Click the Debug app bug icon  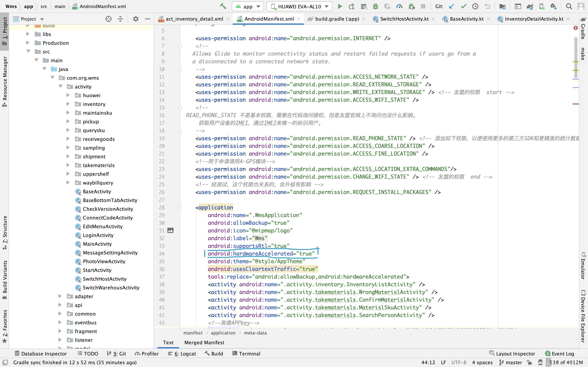pos(375,6)
